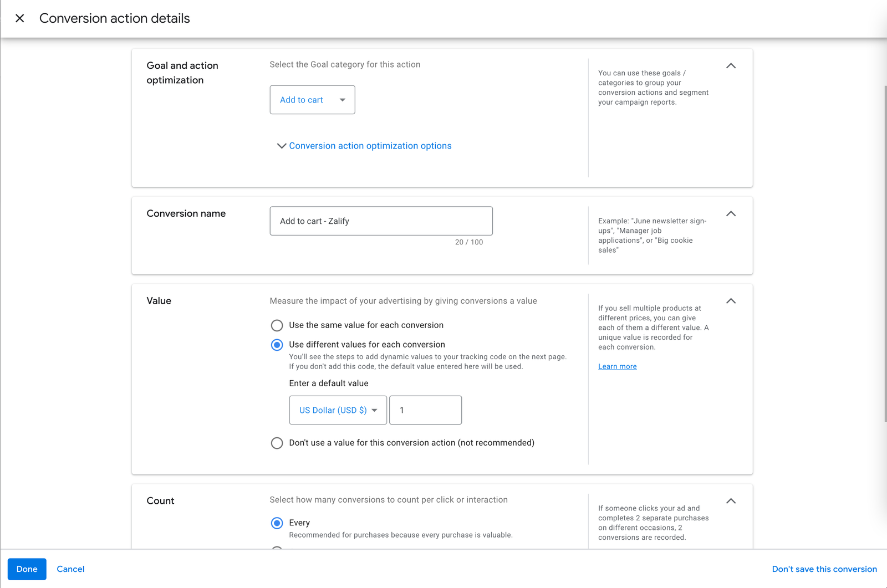Click the Conversion name text field
This screenshot has height=588, width=887.
pyautogui.click(x=381, y=221)
